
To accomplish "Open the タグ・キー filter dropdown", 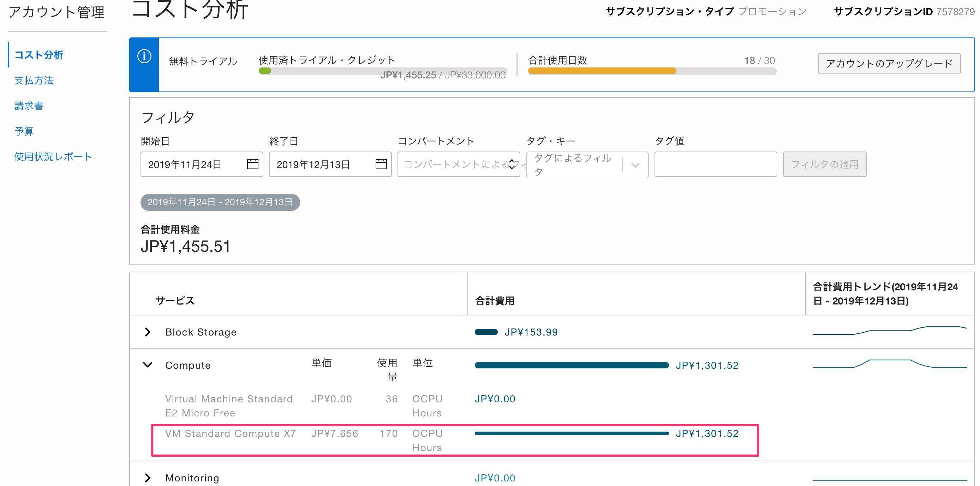I will pos(634,165).
